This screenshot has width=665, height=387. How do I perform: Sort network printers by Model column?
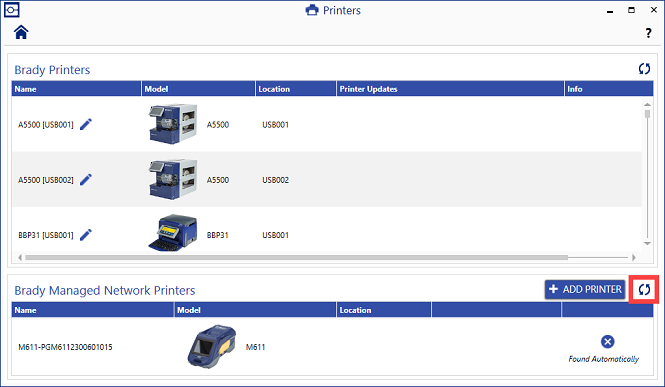coord(255,310)
